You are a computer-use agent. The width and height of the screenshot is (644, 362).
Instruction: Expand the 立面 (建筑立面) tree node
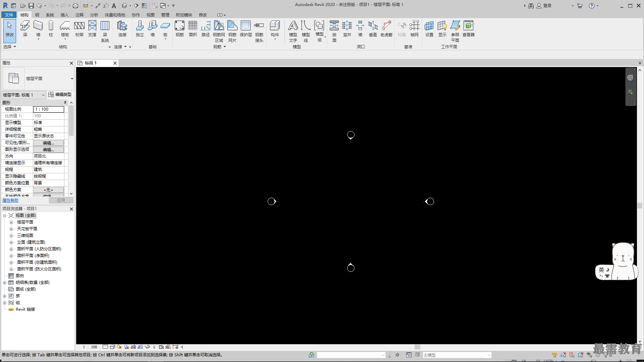coord(11,242)
